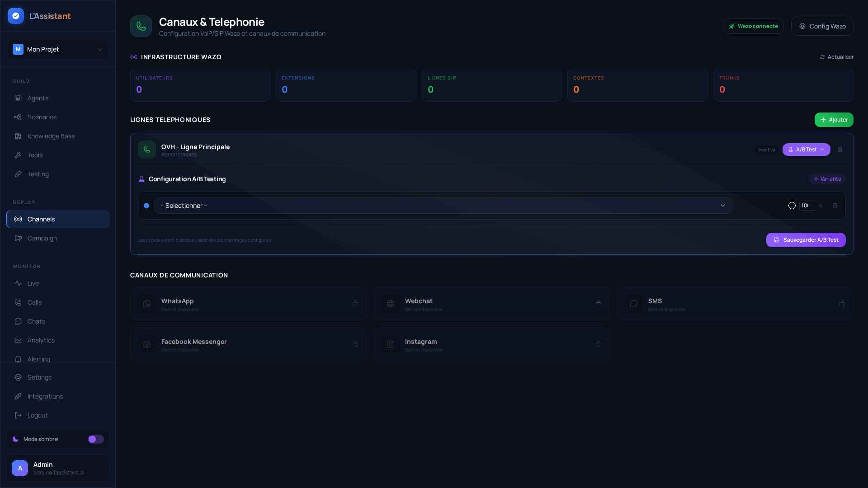This screenshot has height=488, width=868.
Task: Open Knowledge Base from sidebar
Action: (51, 136)
